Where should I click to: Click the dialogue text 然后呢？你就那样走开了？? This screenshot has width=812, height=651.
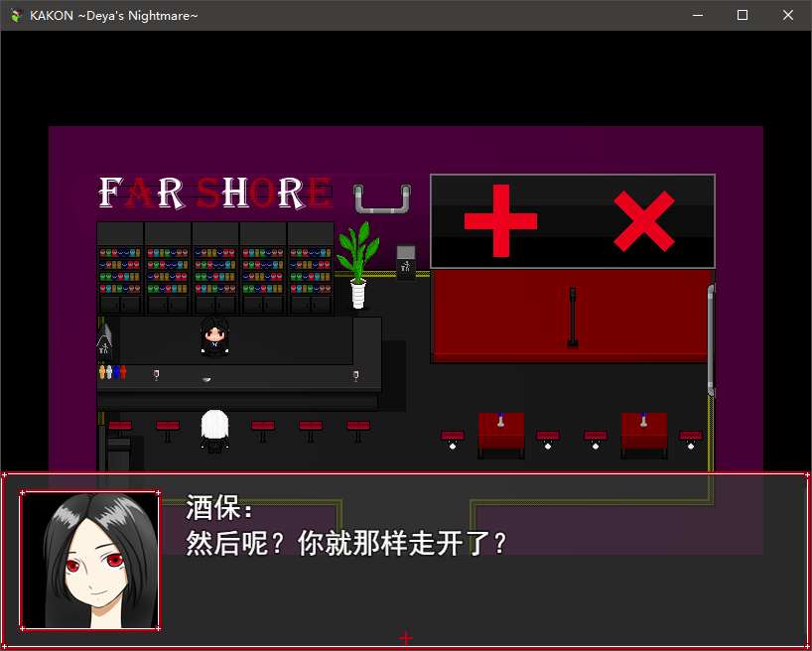tap(345, 543)
